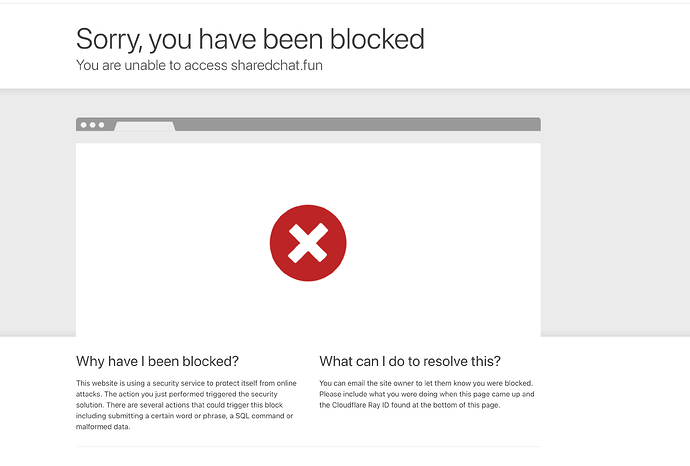Screen dimensions: 690x466
Task: Click the 'Sorry, you have been blocked' heading
Action: (250, 39)
